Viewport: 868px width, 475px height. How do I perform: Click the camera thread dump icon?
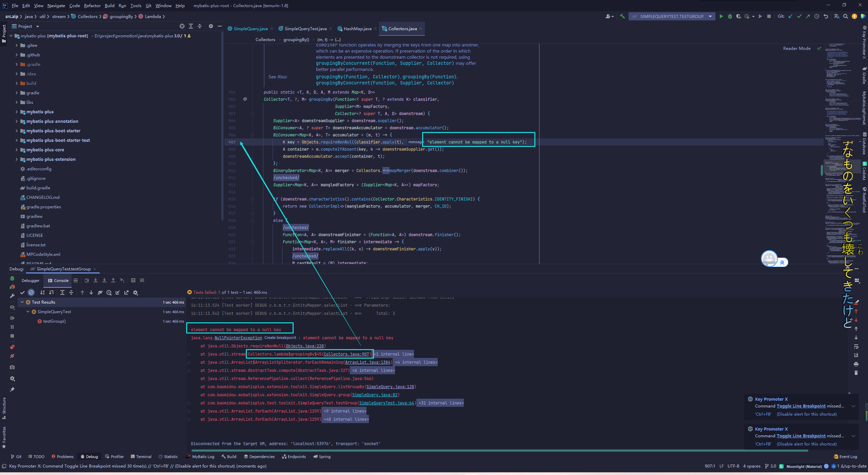(12, 367)
